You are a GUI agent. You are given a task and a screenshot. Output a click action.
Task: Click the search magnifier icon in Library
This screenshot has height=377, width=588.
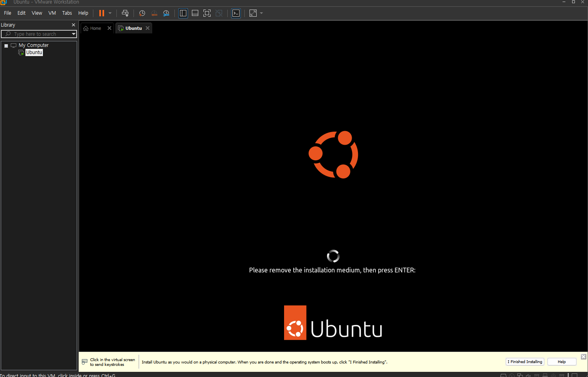click(x=8, y=34)
